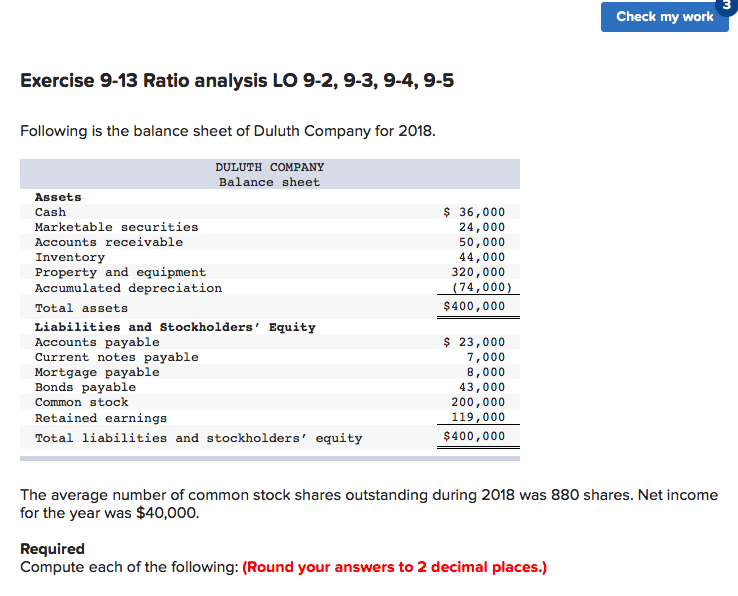Viewport: 738px width, 596px height.
Task: Select the Bonds payable label
Action: [85, 387]
